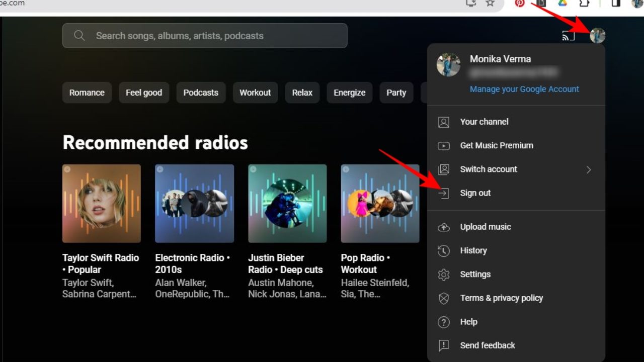Toggle the Energize filter chip
The height and width of the screenshot is (362, 644).
click(x=349, y=93)
